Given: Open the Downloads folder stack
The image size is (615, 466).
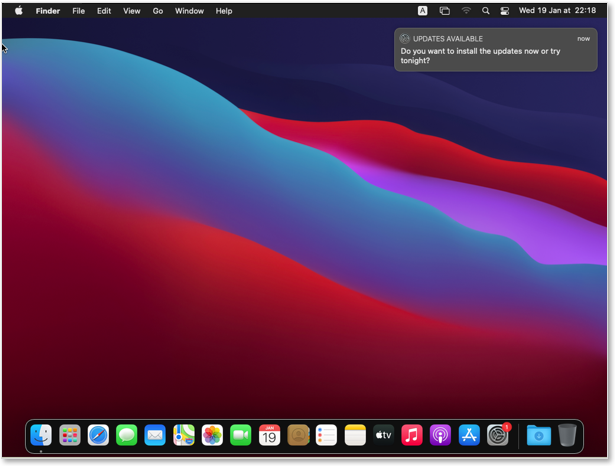Looking at the screenshot, I should click(539, 435).
